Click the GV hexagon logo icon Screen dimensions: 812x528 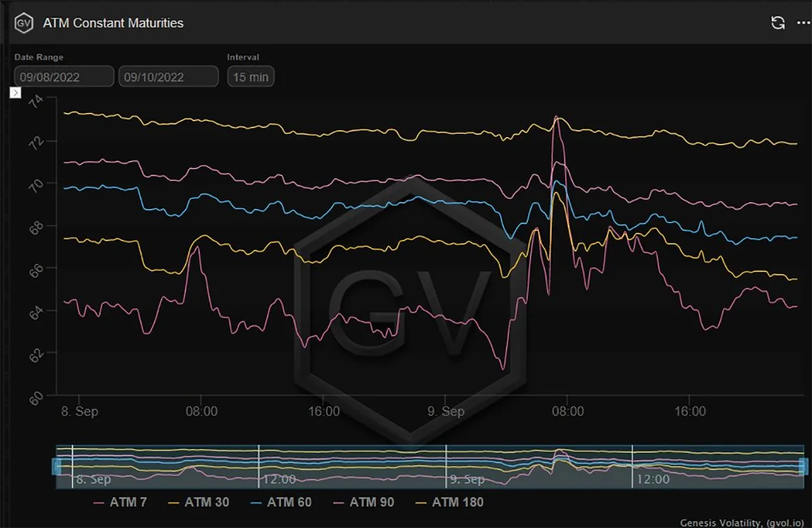(24, 23)
